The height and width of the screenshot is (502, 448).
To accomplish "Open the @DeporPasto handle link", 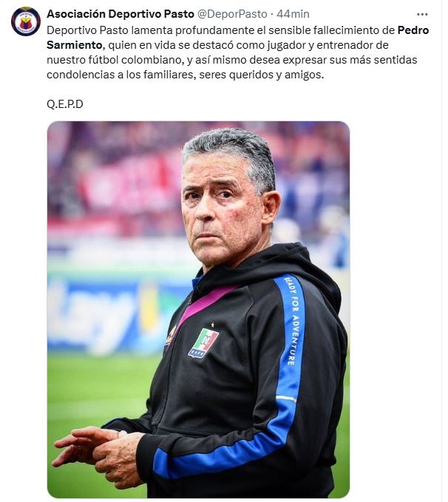I will coord(232,14).
